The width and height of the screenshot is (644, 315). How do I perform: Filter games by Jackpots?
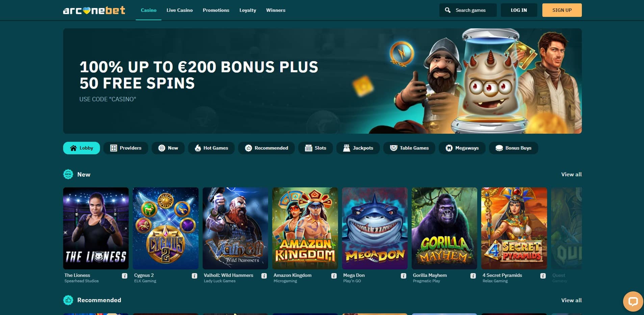click(x=358, y=148)
